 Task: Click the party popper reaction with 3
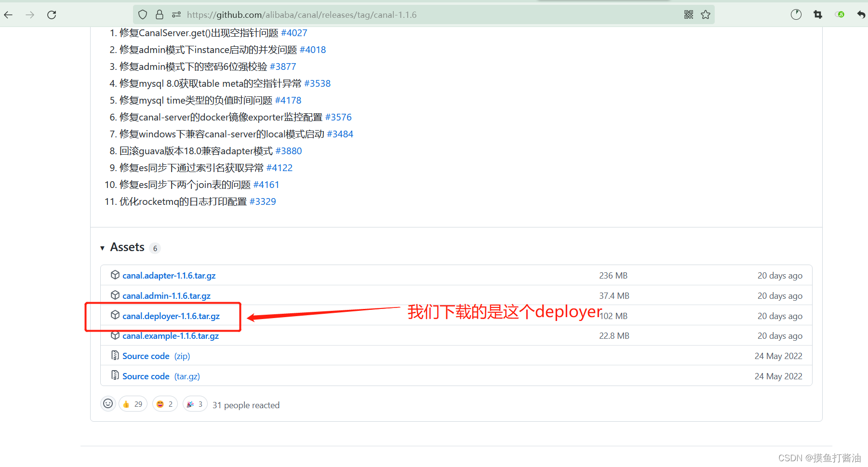(195, 404)
